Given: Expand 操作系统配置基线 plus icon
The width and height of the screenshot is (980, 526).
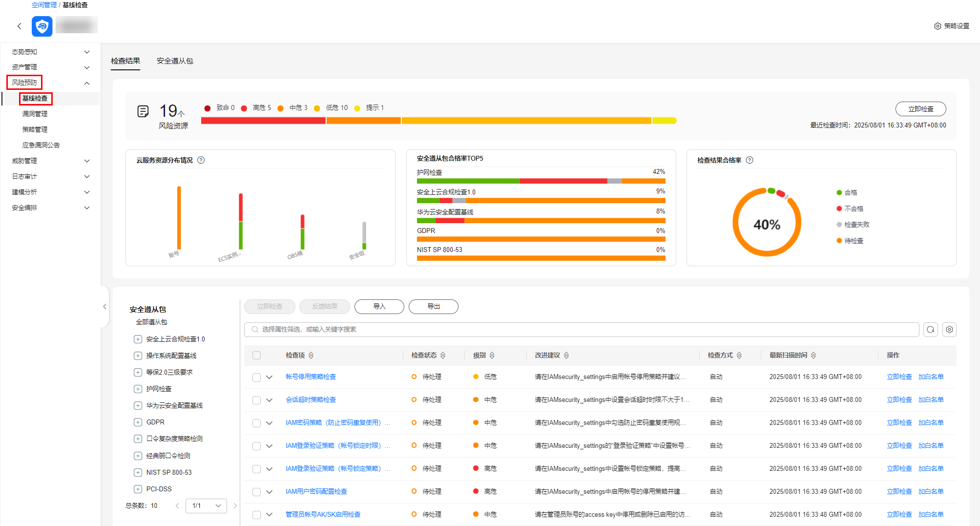Looking at the screenshot, I should pyautogui.click(x=138, y=356).
